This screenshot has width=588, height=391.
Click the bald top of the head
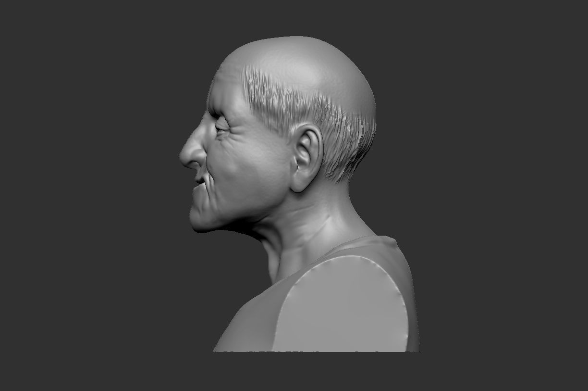click(x=298, y=63)
